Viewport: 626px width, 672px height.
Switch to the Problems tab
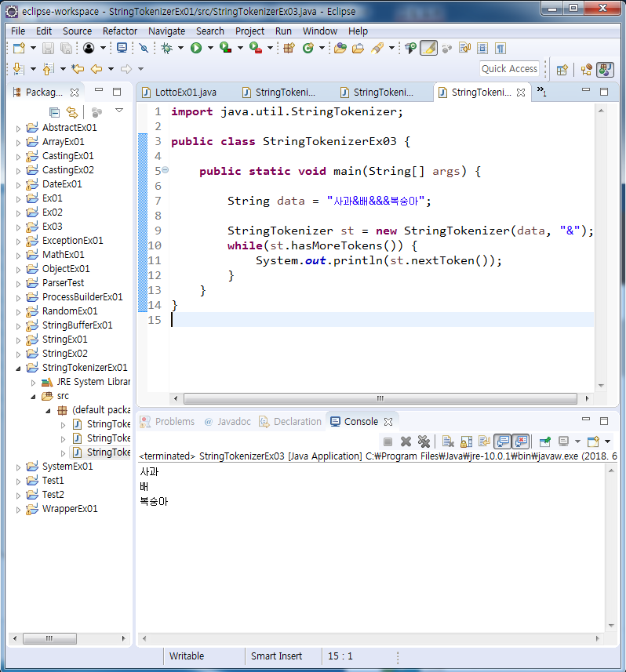click(168, 422)
